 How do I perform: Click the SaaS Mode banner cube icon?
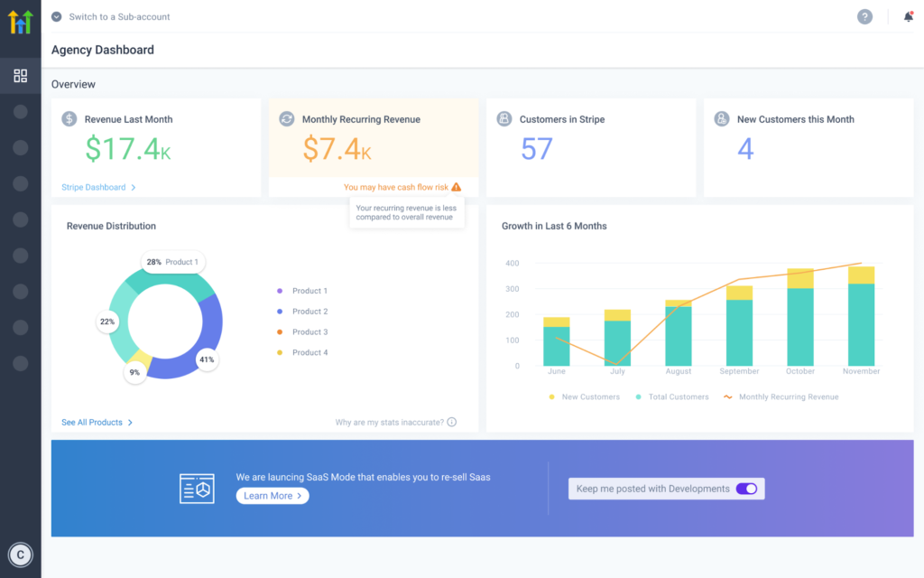[x=197, y=488]
